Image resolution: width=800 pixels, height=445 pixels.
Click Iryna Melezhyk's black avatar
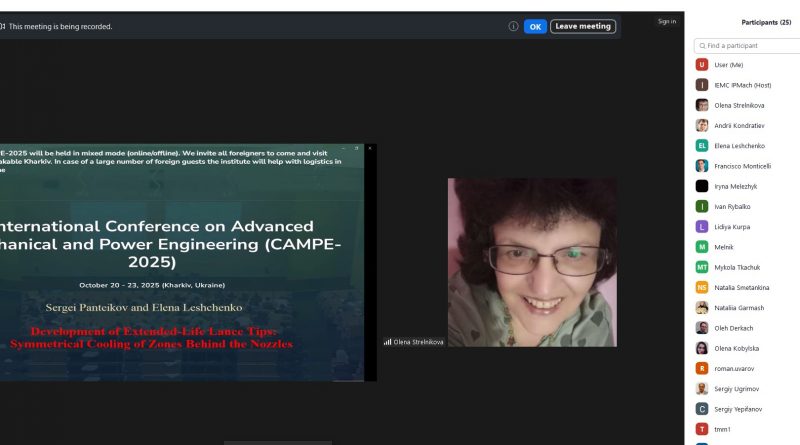[702, 186]
